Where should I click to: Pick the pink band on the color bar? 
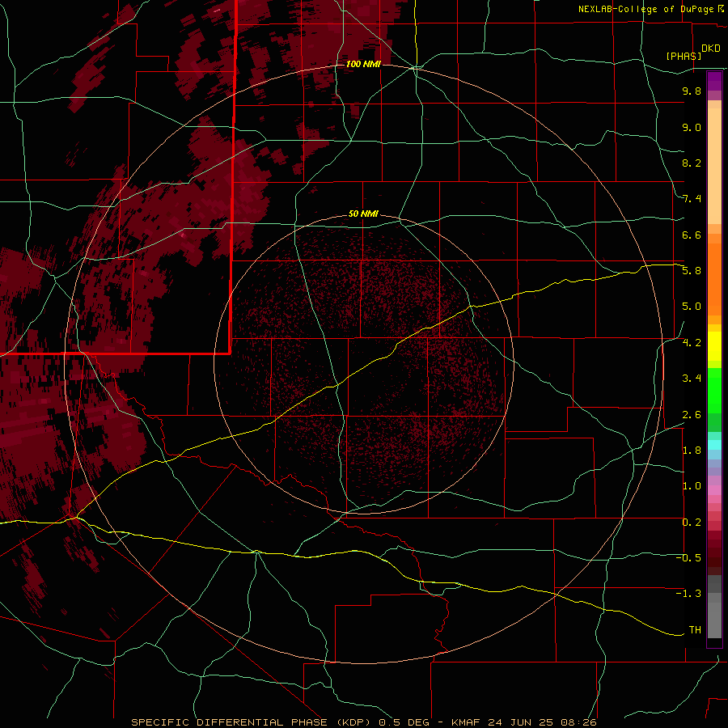click(x=714, y=490)
